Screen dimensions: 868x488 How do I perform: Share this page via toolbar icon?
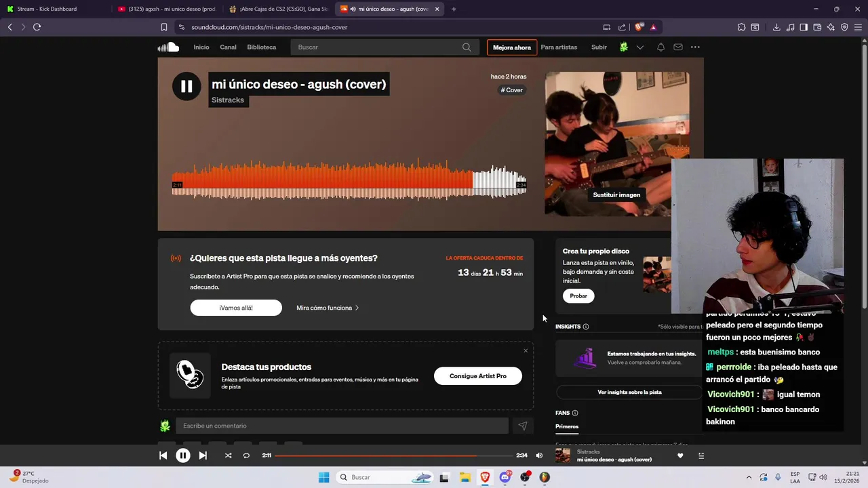tap(622, 27)
